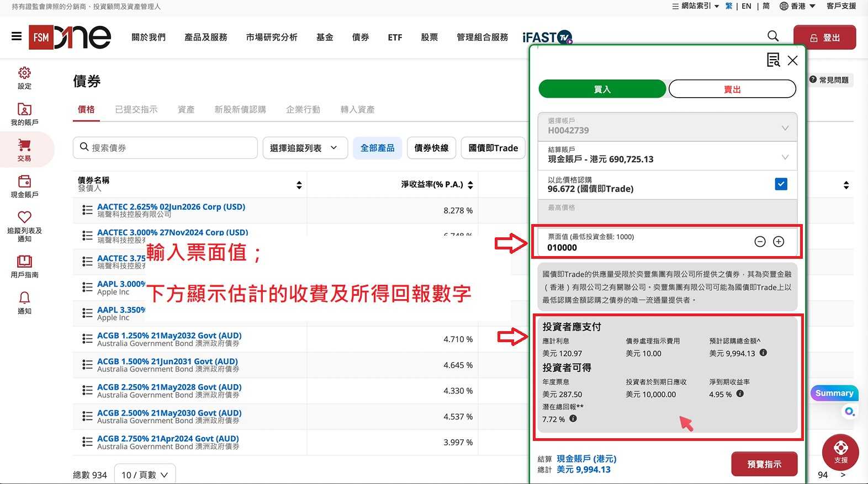Open 債券 in the main navigation
Screen dimensions: 868x484
(361, 37)
